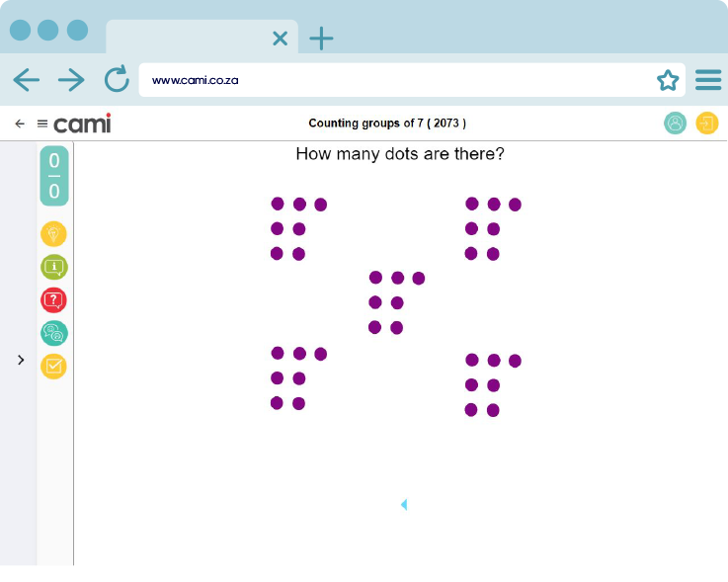Click the www.cami.co.za address bar
This screenshot has width=728, height=582.
point(395,80)
